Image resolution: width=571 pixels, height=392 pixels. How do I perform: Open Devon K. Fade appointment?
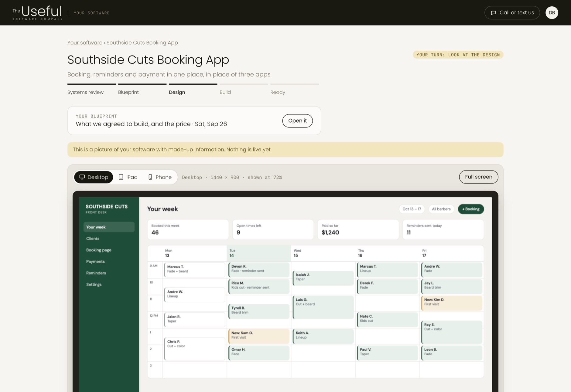(259, 270)
